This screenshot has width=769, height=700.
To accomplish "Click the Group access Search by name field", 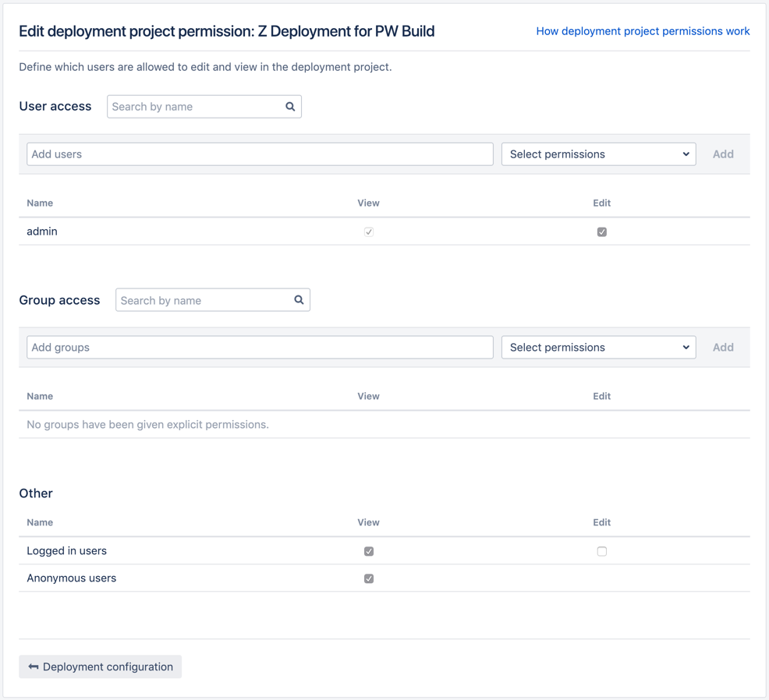I will click(x=213, y=299).
